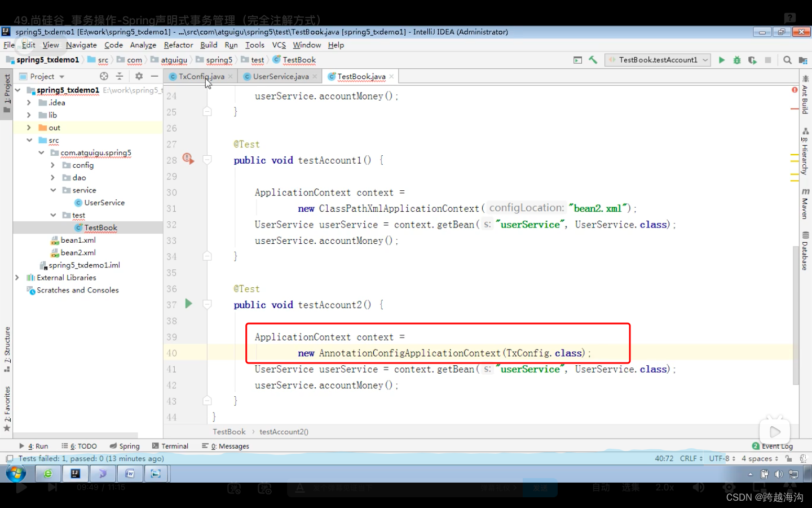
Task: Open the 6: TODO tool window
Action: (x=80, y=446)
